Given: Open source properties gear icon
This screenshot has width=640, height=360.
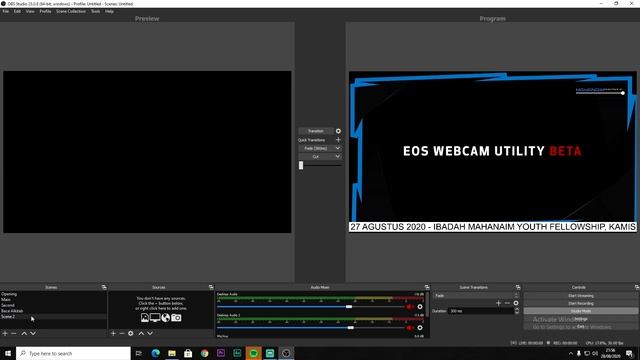Looking at the screenshot, I should point(131,333).
